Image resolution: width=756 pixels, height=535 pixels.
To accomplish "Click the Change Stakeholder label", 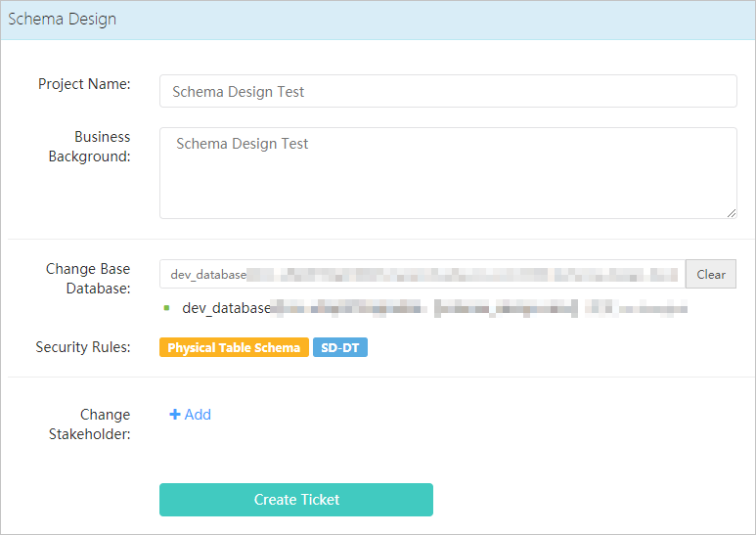I will pos(90,424).
